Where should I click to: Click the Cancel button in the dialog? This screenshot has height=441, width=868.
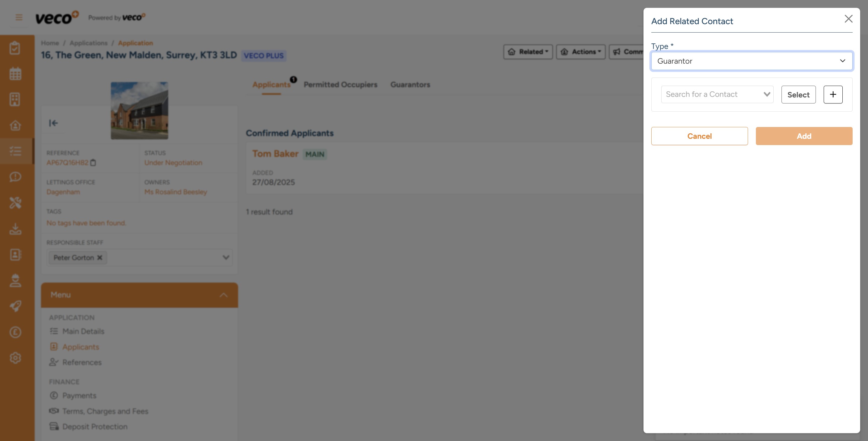coord(700,136)
